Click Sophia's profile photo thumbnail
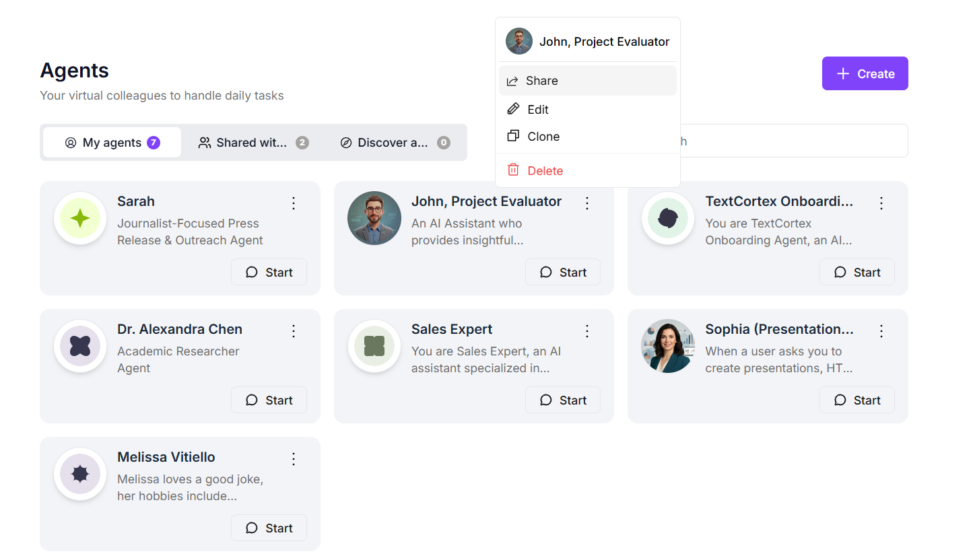 (x=667, y=346)
